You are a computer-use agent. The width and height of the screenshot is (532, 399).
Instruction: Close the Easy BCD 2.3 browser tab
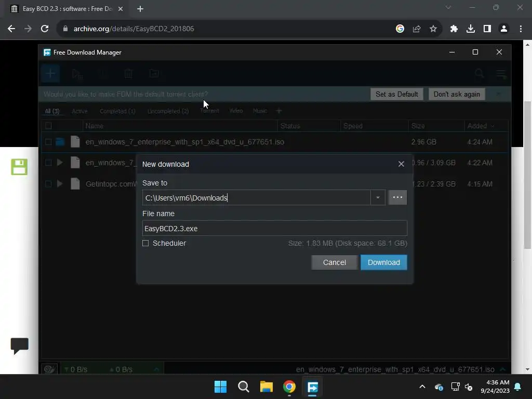(x=121, y=9)
